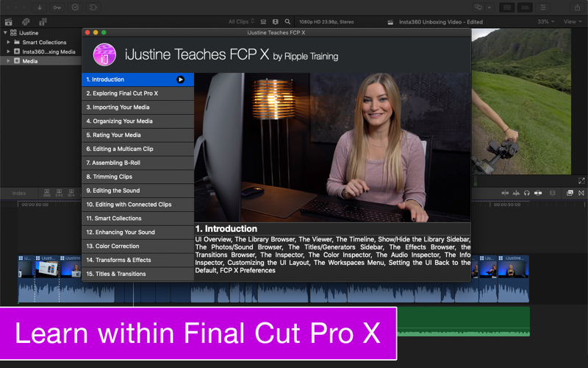Toggle the skimming icon in timeline toolbar
The height and width of the screenshot is (368, 588).
[x=505, y=193]
